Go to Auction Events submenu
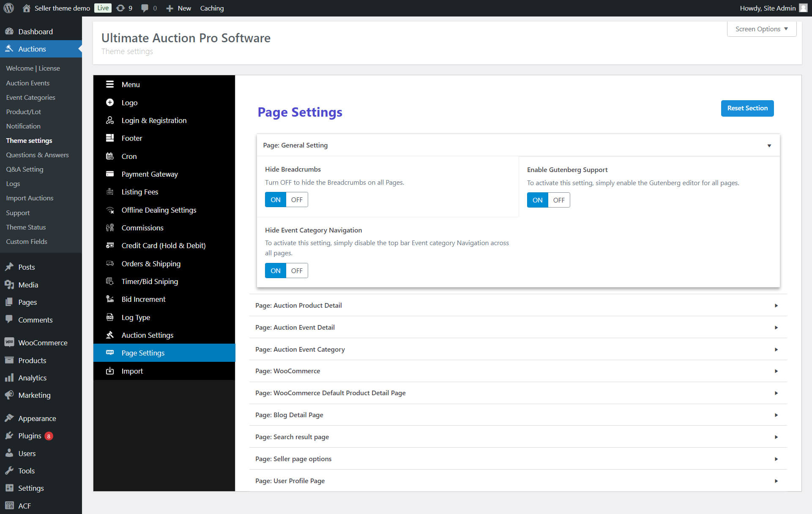Viewport: 812px width, 514px height. tap(28, 83)
